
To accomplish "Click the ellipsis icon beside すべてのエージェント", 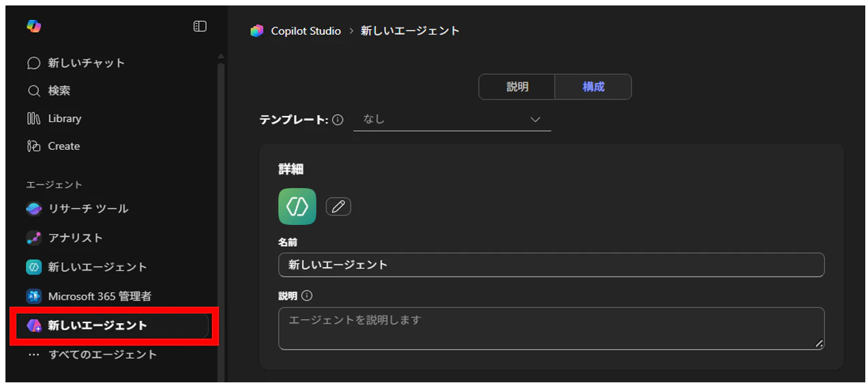I will (34, 355).
